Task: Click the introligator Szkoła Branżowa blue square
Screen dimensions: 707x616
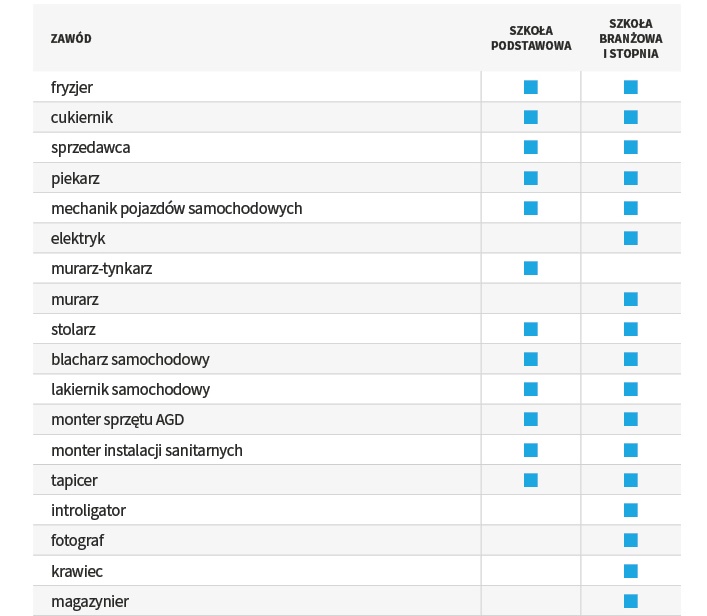Action: pos(631,510)
